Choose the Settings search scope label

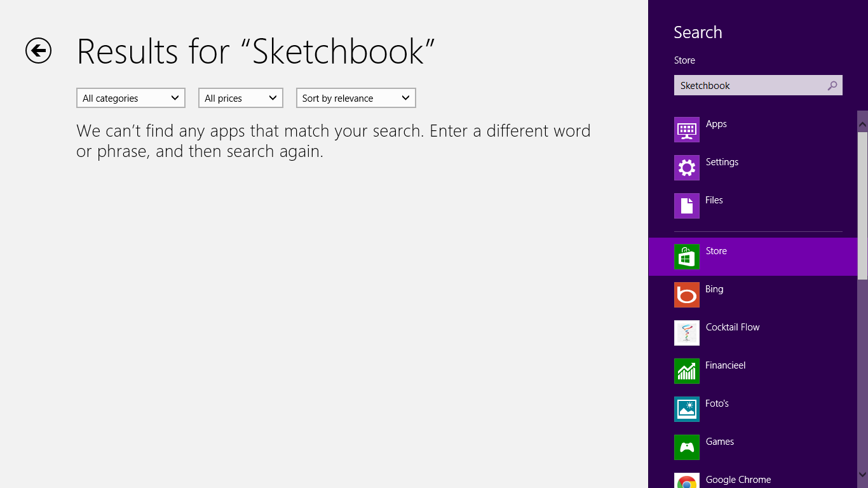coord(722,162)
